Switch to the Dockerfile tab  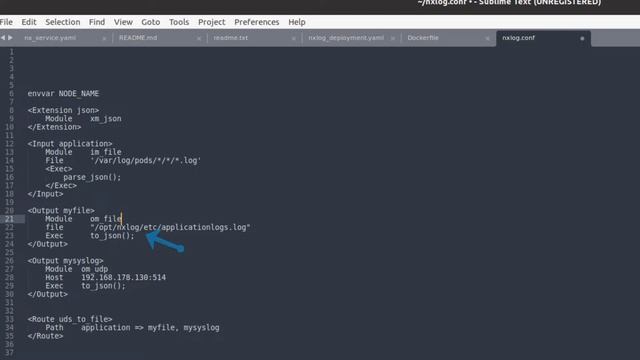pos(423,38)
